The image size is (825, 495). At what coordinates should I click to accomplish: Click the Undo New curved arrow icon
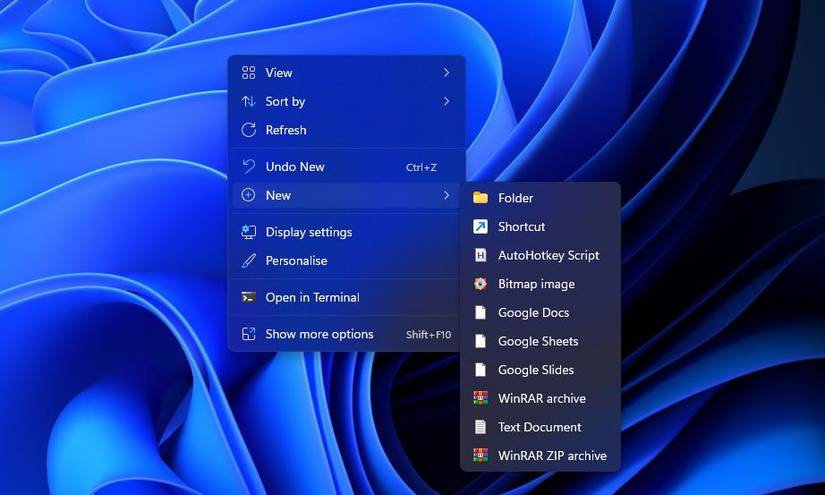(248, 167)
